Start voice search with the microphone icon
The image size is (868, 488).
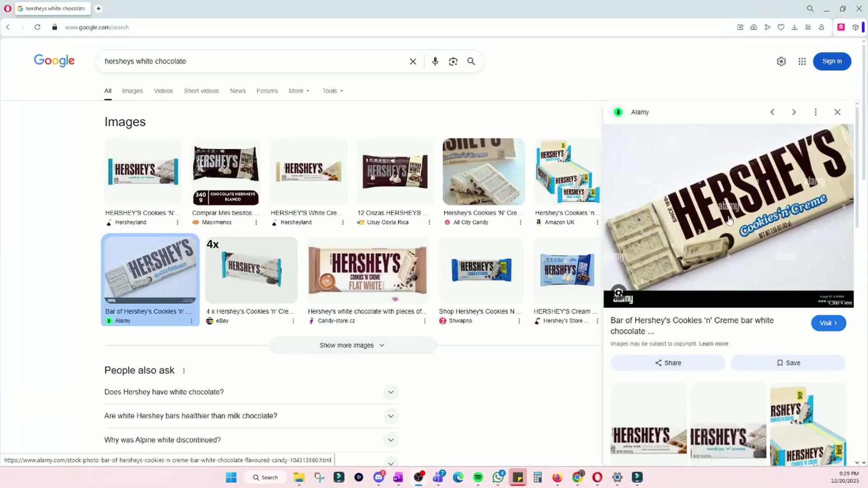(x=435, y=61)
